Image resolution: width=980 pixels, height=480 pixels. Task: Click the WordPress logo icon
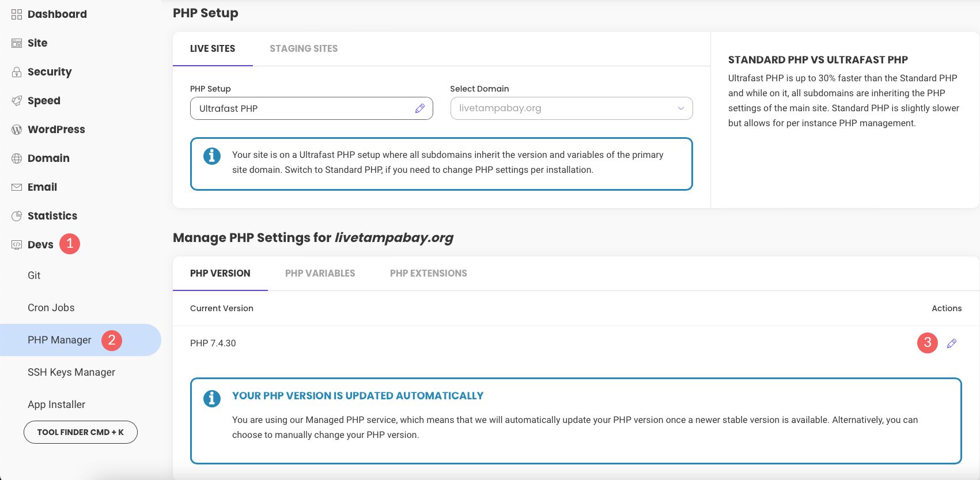pos(17,130)
